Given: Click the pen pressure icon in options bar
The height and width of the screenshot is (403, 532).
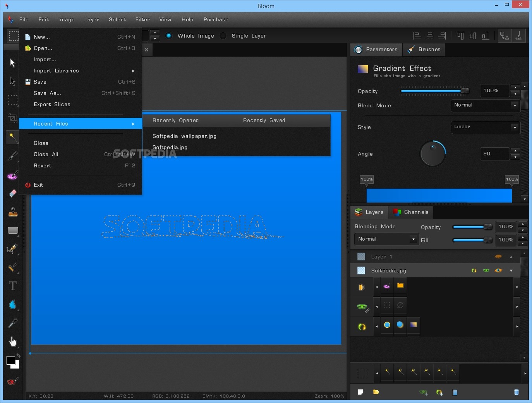Looking at the screenshot, I should 519,36.
